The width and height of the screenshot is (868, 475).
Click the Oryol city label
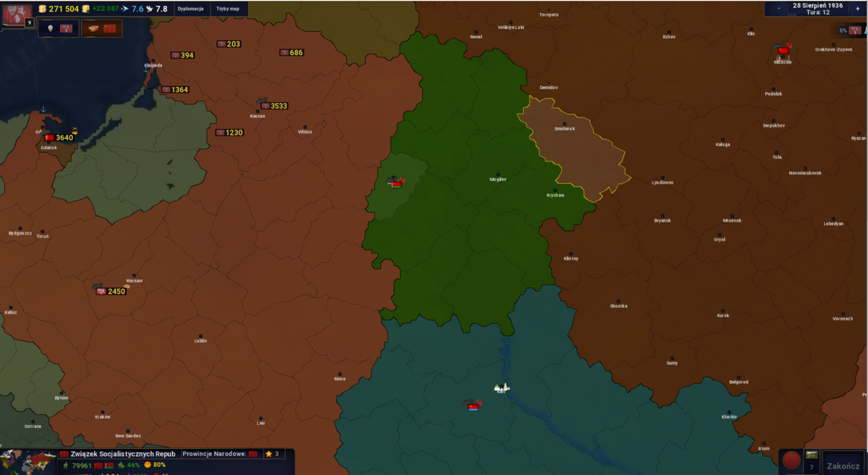pyautogui.click(x=719, y=240)
